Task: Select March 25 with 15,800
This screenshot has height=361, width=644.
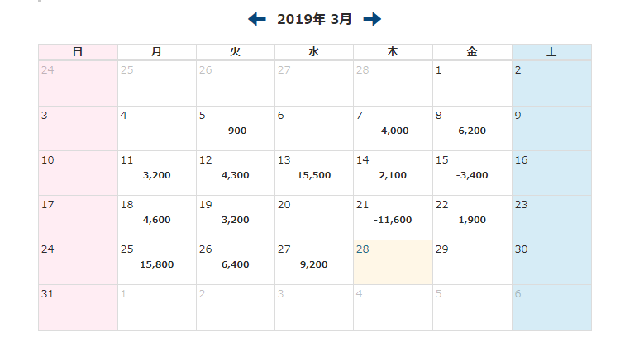Action: (157, 264)
